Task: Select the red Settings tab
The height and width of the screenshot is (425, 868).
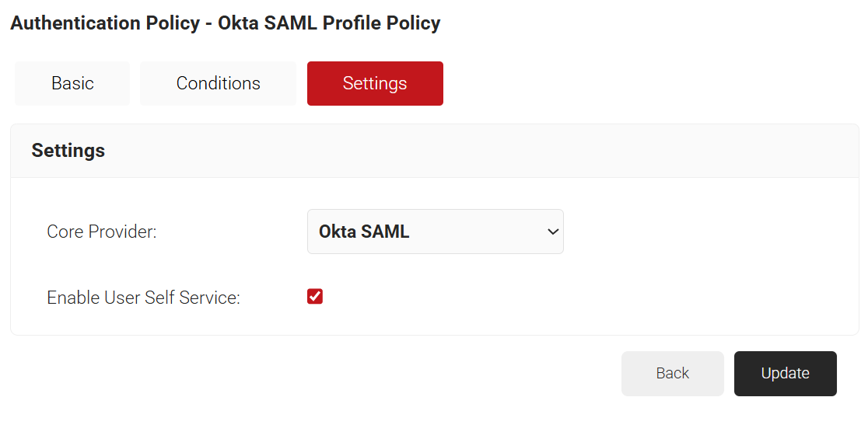Action: point(375,83)
